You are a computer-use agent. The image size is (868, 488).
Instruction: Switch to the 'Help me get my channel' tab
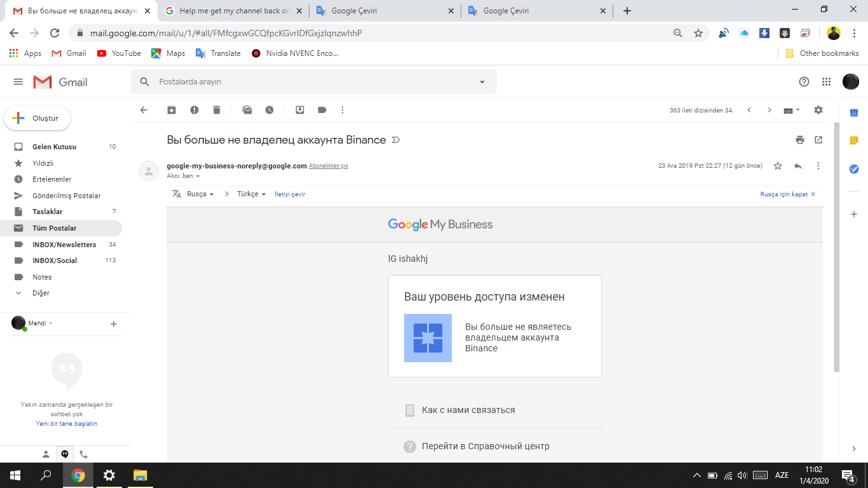[234, 11]
